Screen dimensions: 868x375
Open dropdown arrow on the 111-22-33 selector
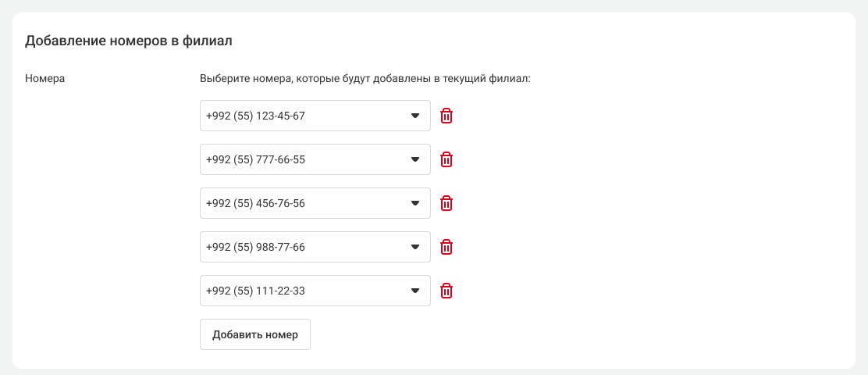click(415, 291)
